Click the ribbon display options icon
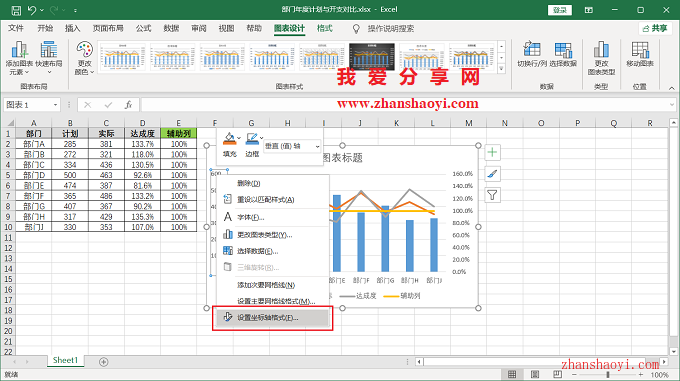This screenshot has width=680, height=381. pos(588,10)
